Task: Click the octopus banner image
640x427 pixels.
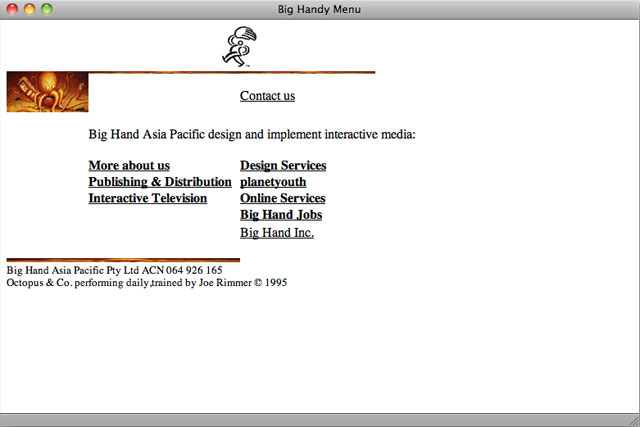Action: click(x=47, y=92)
